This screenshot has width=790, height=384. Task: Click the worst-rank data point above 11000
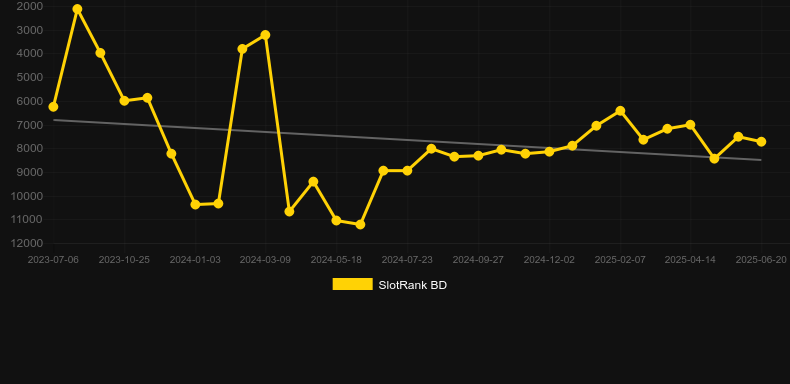[360, 224]
